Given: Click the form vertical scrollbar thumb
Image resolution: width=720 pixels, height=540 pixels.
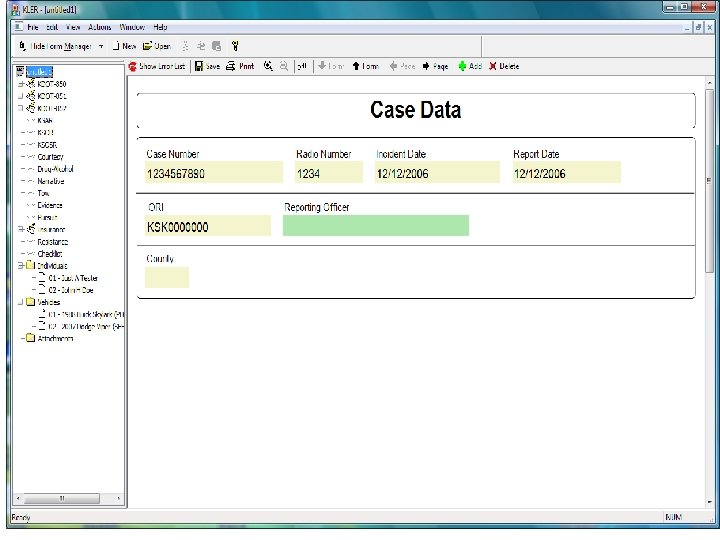Looking at the screenshot, I should coord(709,180).
